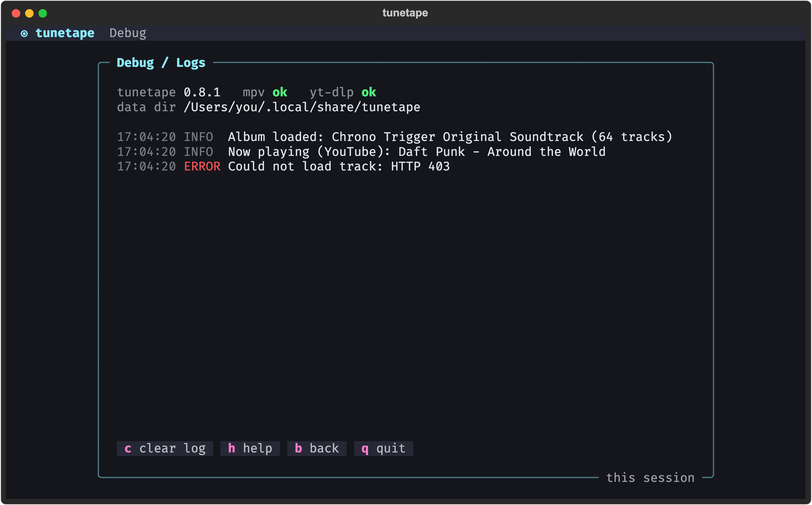This screenshot has height=505, width=812.
Task: Exit via the 'q quit' button
Action: coord(384,448)
